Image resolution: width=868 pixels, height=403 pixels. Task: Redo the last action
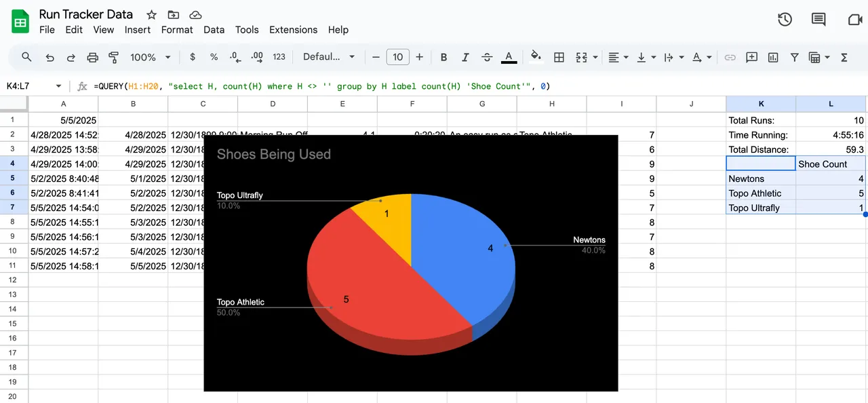click(71, 57)
